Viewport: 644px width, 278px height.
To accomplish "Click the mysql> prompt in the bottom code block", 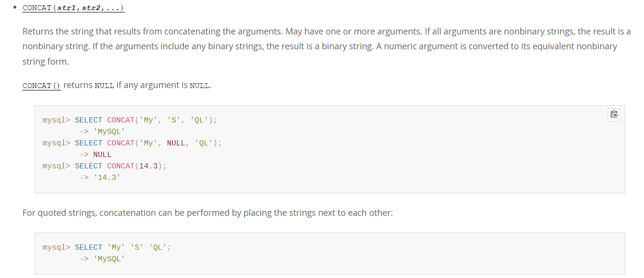I will tap(56, 247).
